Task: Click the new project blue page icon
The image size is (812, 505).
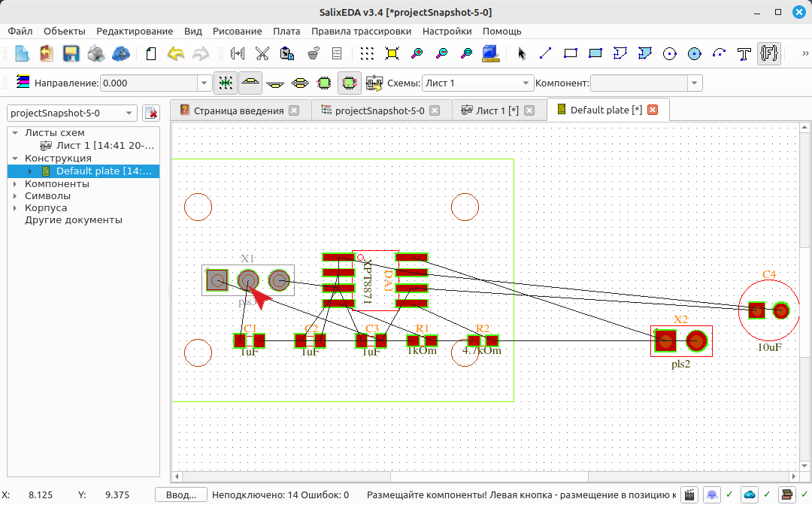Action: [x=21, y=53]
